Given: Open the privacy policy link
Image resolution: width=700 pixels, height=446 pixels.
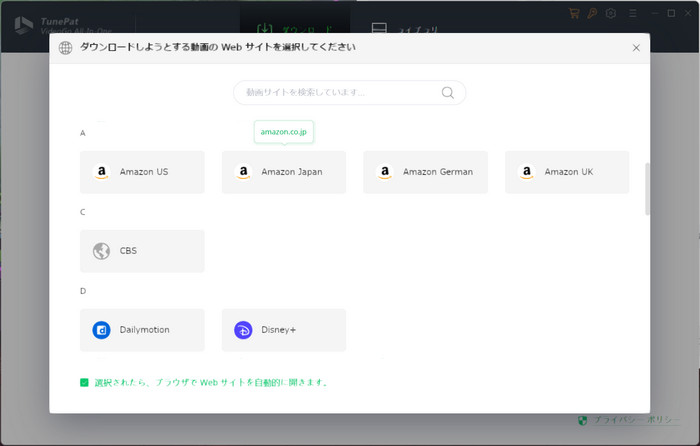Looking at the screenshot, I should 636,420.
